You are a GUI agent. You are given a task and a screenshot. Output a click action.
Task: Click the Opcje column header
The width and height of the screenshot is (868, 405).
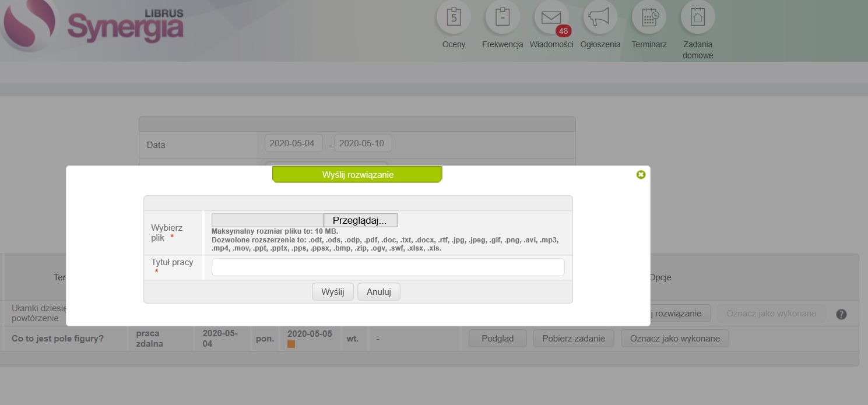pyautogui.click(x=660, y=277)
